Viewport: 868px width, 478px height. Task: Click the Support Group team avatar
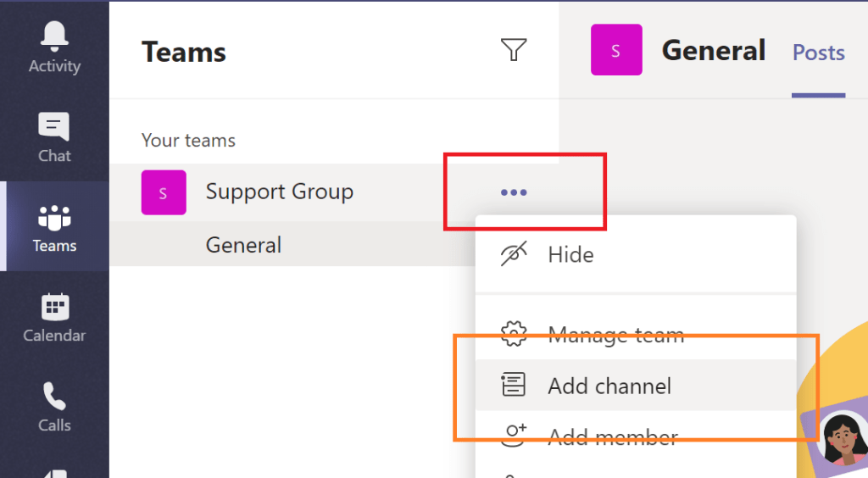(x=164, y=192)
